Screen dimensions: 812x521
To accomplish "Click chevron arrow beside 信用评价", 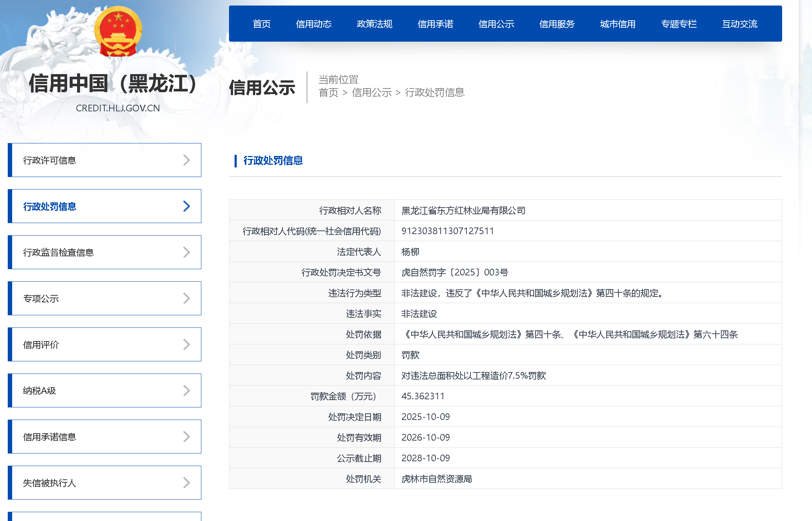I will 187,344.
